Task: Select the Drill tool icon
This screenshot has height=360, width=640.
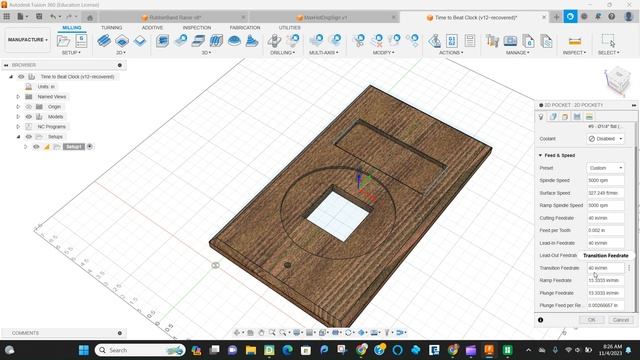Action: (274, 41)
